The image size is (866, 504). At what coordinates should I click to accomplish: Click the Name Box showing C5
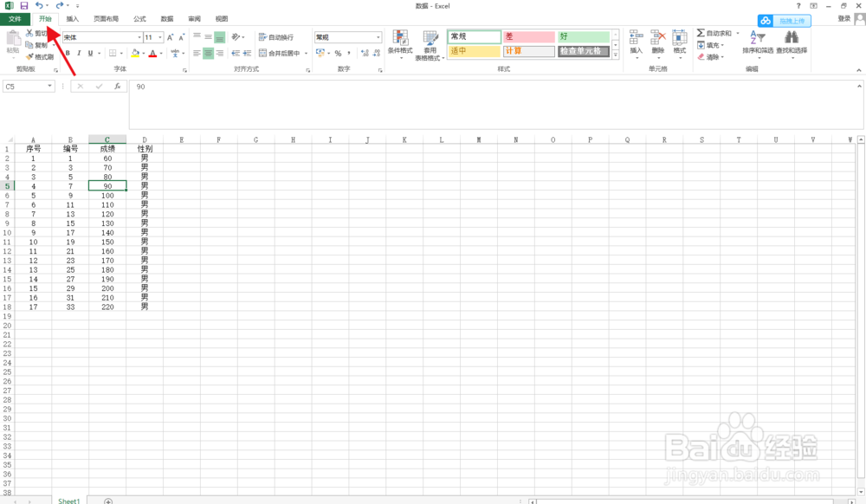coord(29,87)
